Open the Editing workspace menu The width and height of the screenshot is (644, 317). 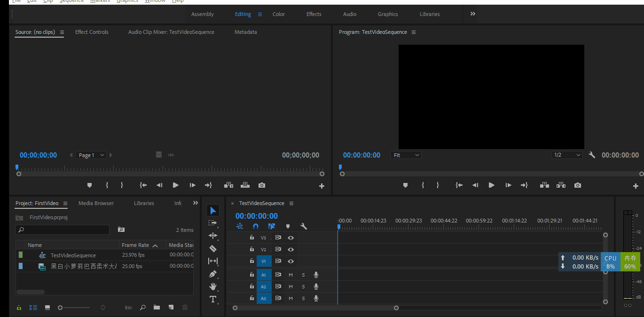[x=260, y=15]
